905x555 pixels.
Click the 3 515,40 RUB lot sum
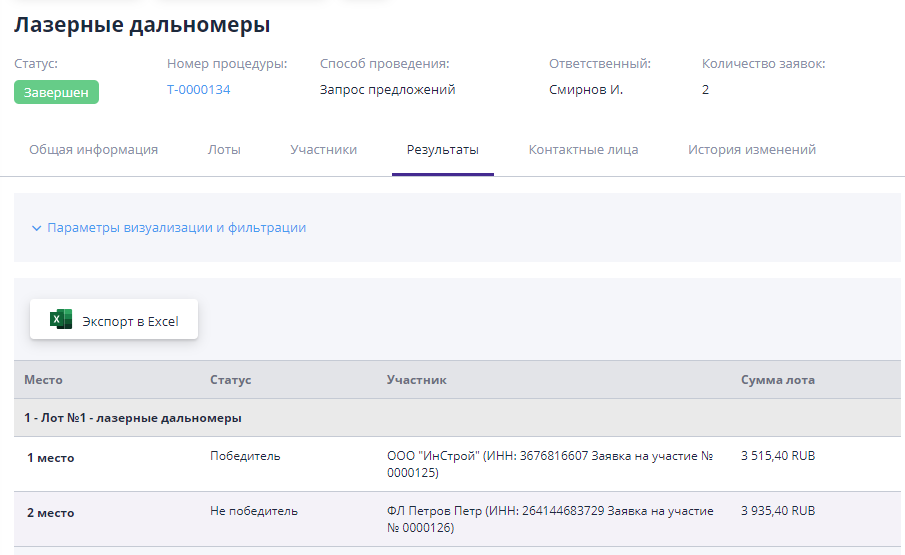point(777,456)
